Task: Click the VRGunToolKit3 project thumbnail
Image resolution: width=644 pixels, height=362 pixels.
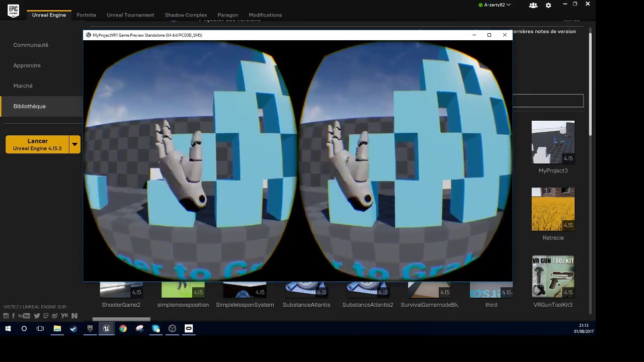Action: point(553,277)
